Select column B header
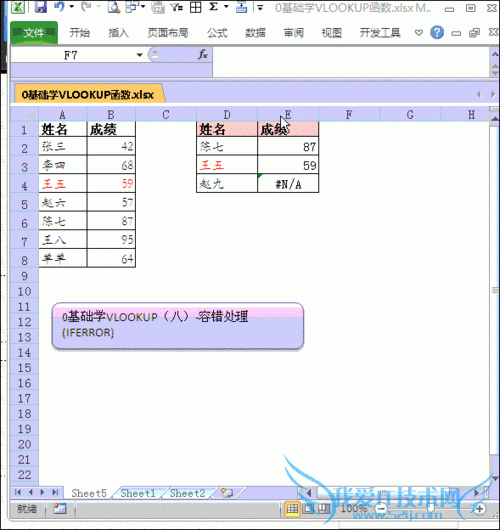This screenshot has width=500, height=530. point(111,115)
